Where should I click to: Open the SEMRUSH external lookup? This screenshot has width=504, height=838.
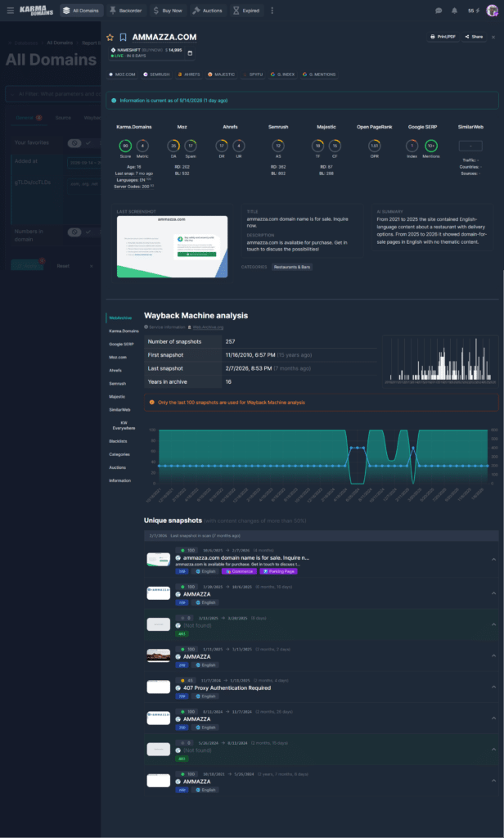point(156,74)
